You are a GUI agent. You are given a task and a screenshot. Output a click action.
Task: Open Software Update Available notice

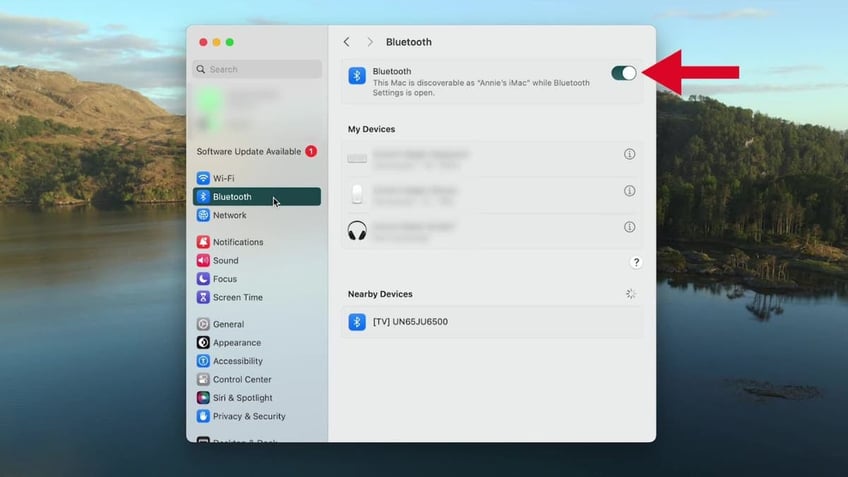point(257,151)
